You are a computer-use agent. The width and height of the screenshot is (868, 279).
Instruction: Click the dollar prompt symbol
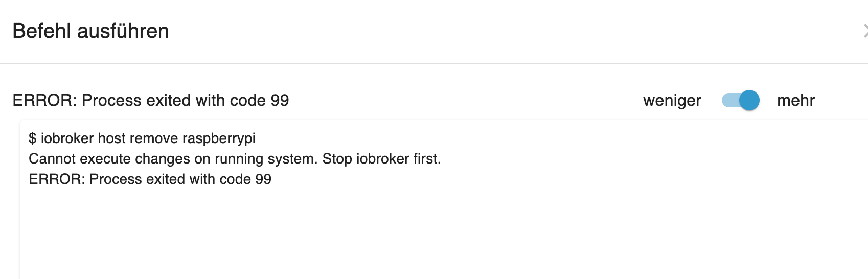[33, 138]
